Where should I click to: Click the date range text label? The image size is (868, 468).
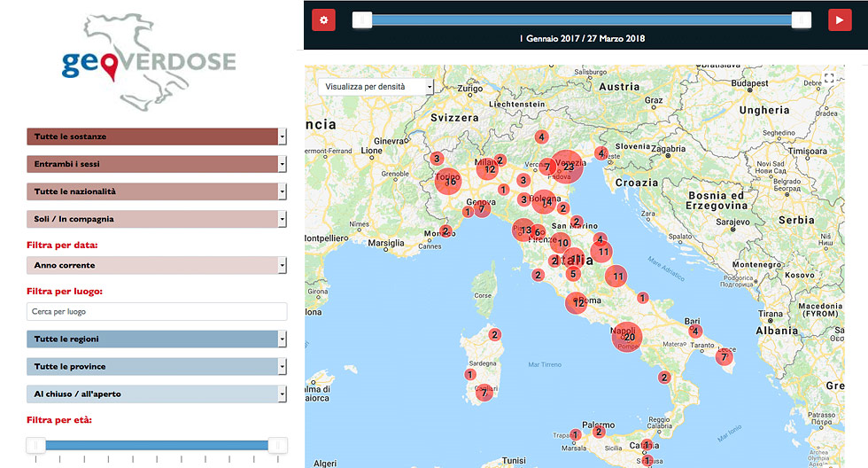(583, 38)
